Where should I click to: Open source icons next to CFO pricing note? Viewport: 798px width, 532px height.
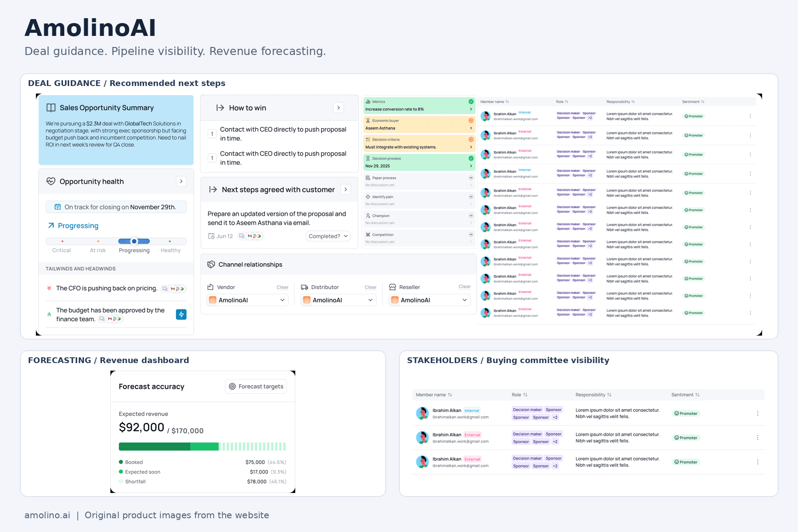[173, 289]
